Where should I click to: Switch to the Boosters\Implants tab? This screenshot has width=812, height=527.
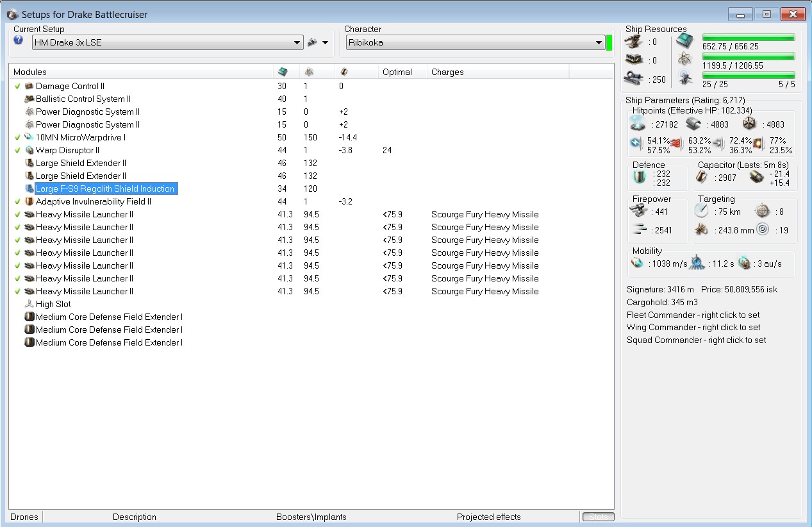311,517
